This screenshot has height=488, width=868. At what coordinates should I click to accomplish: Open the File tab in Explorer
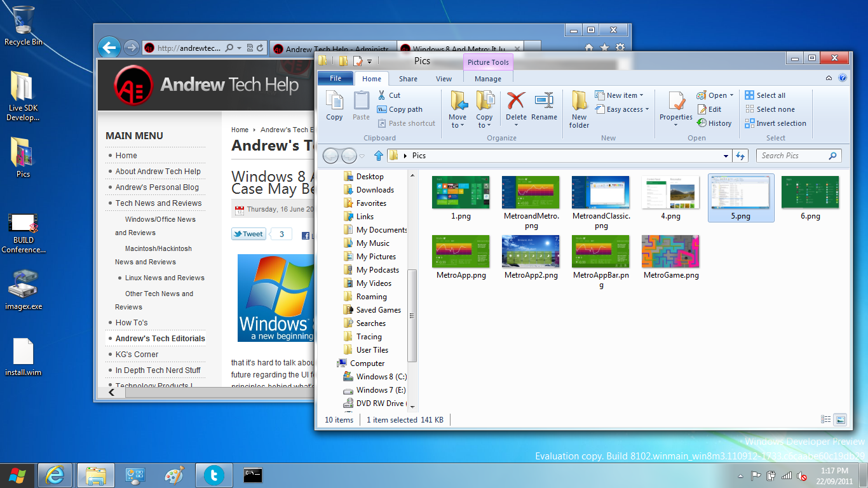tap(336, 78)
